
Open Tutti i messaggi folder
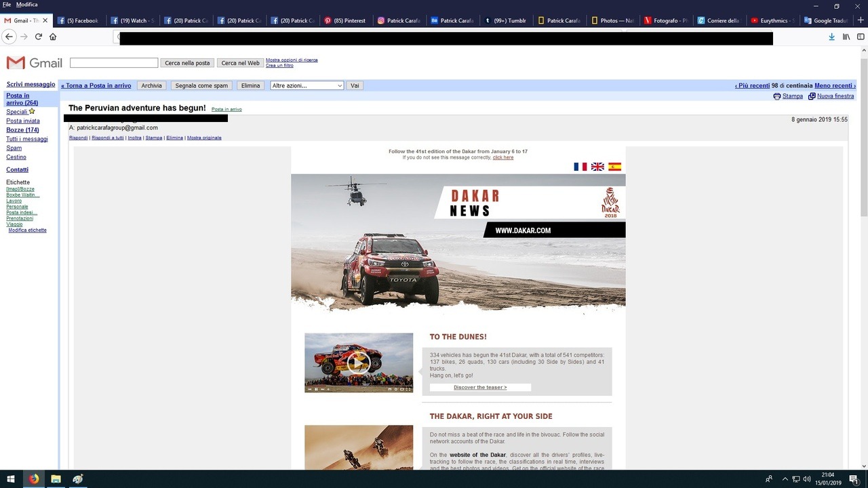pyautogui.click(x=27, y=139)
